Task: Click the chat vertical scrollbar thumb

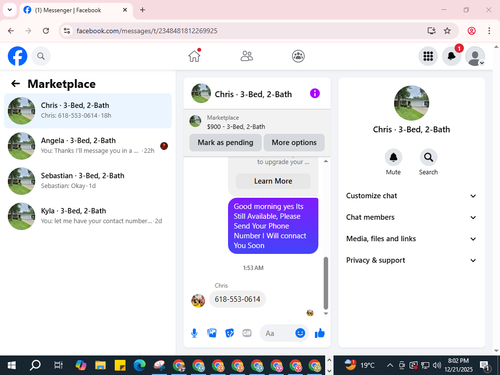Action: tap(326, 283)
